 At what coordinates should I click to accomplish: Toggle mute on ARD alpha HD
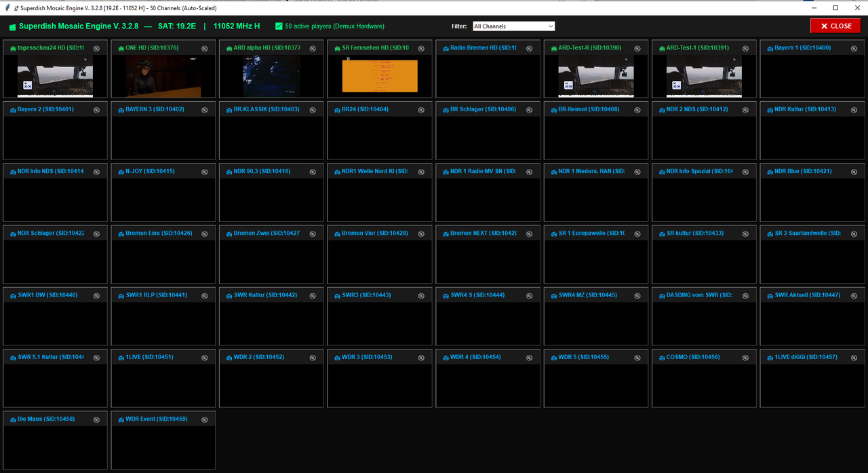313,48
